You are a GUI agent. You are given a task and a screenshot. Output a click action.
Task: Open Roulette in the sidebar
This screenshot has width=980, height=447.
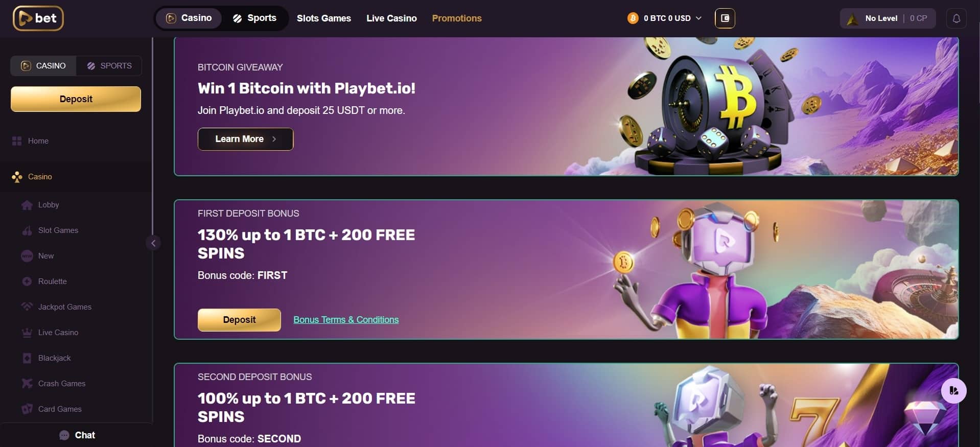[x=52, y=281]
